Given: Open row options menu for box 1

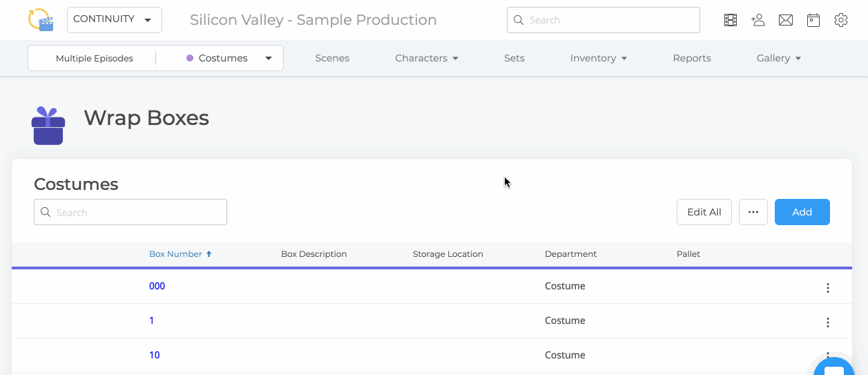Looking at the screenshot, I should 828,323.
